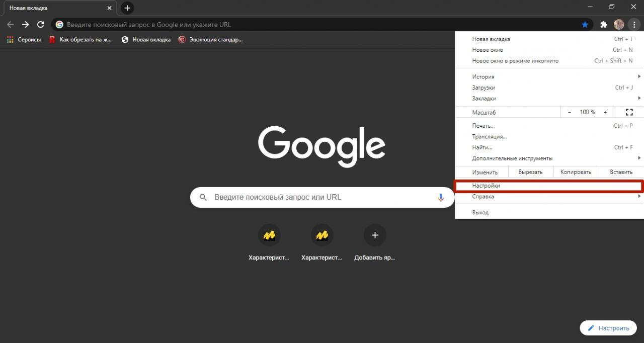Image resolution: width=644 pixels, height=343 pixels.
Task: Expand the 'Справка' submenu
Action: [x=549, y=197]
